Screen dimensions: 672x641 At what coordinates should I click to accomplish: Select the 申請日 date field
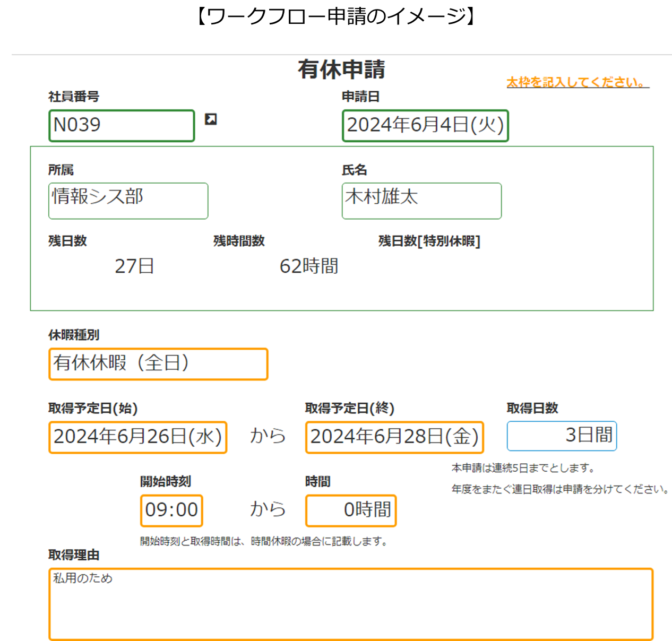click(x=425, y=126)
